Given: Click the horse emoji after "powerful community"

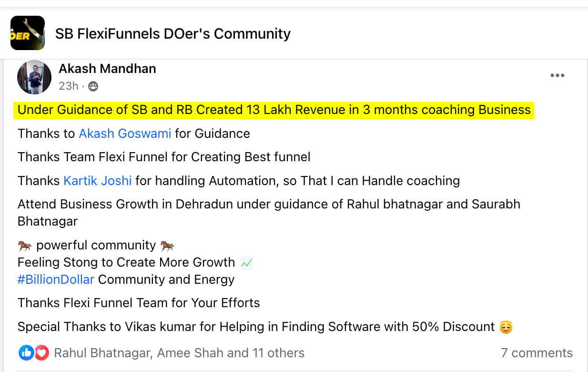Looking at the screenshot, I should tap(167, 246).
